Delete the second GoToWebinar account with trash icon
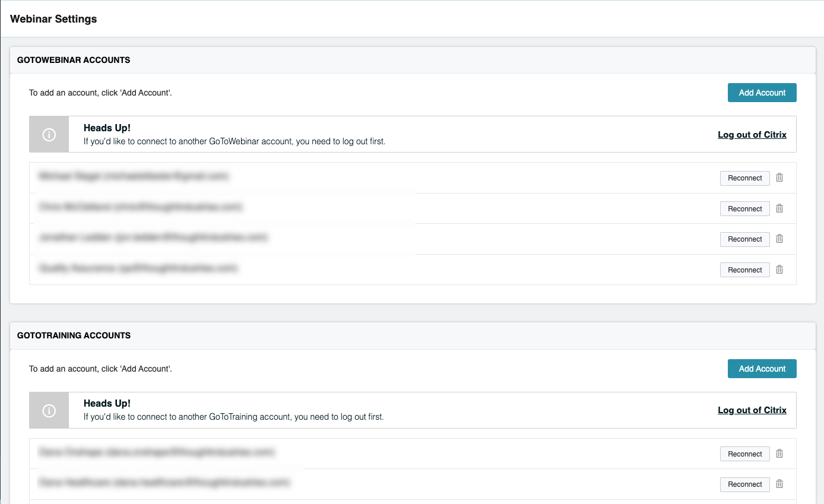This screenshot has width=824, height=504. tap(779, 208)
